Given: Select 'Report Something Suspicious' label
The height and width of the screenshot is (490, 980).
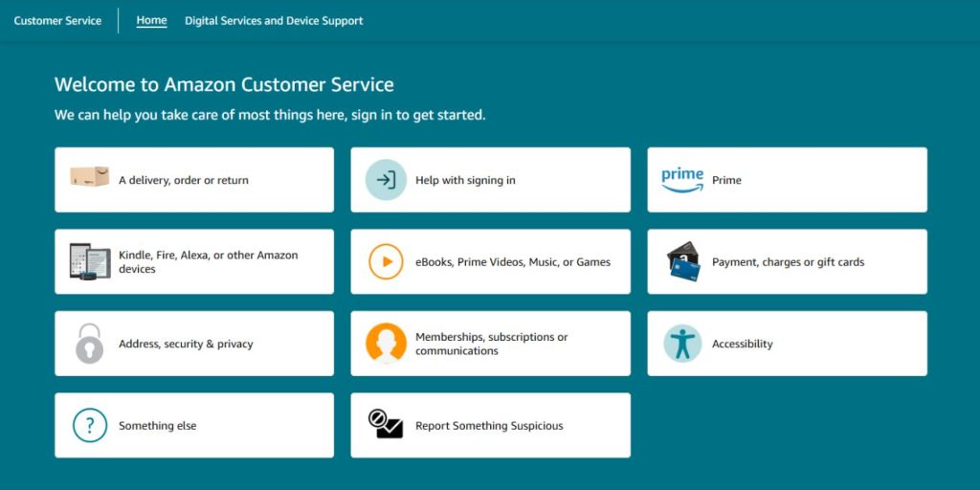Looking at the screenshot, I should pos(489,426).
